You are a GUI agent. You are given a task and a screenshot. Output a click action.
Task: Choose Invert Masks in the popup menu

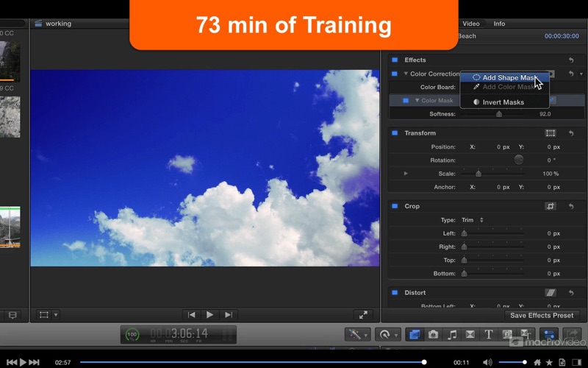505,102
